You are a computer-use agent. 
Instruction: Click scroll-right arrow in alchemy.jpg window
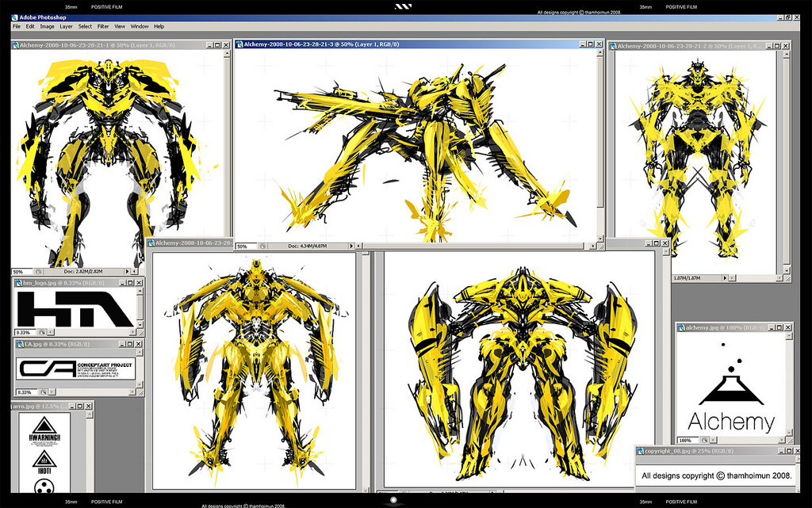coord(782,440)
